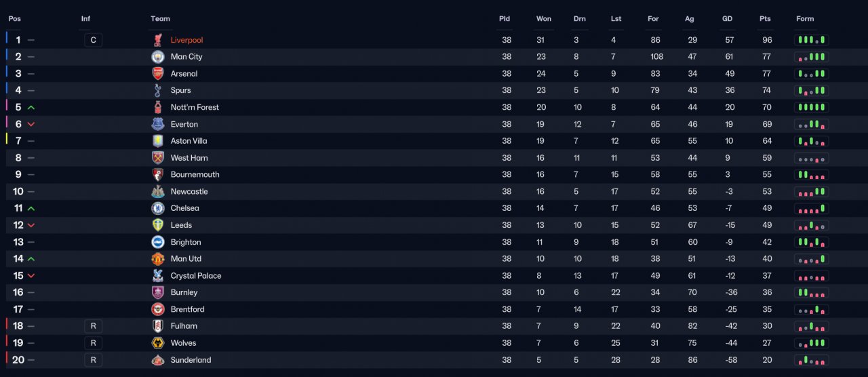868x377 pixels.
Task: Click Fulham's relegated 'R' info badge
Action: click(93, 326)
